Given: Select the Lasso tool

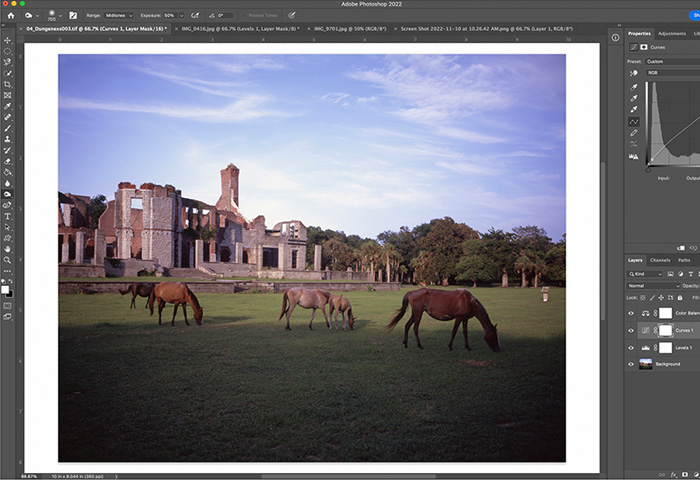Looking at the screenshot, I should coord(8,62).
